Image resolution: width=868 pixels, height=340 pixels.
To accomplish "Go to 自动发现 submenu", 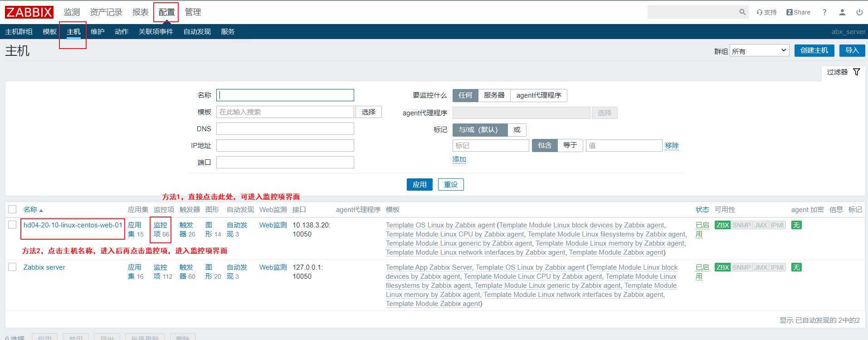I will click(x=197, y=32).
